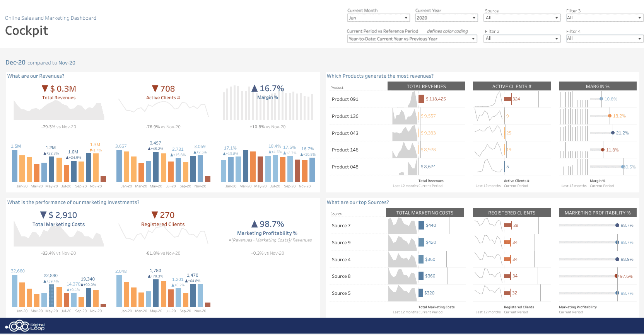644x335 pixels.
Task: Select the REGISTERED CLIENTS column header
Action: pyautogui.click(x=512, y=213)
